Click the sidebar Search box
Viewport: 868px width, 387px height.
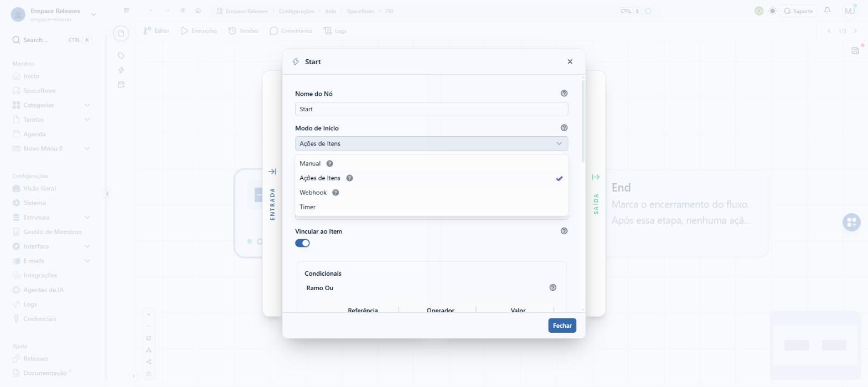pyautogui.click(x=51, y=40)
